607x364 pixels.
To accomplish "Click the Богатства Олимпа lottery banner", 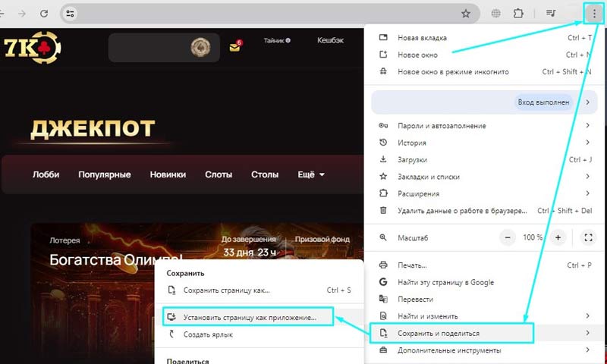I will pos(197,293).
